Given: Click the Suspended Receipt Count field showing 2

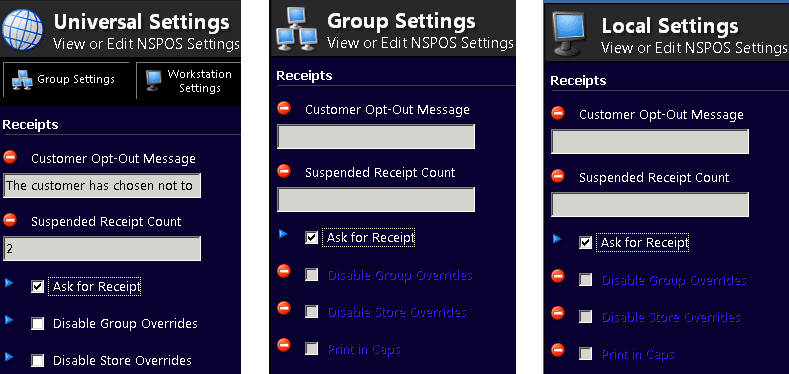Looking at the screenshot, I should pos(102,249).
